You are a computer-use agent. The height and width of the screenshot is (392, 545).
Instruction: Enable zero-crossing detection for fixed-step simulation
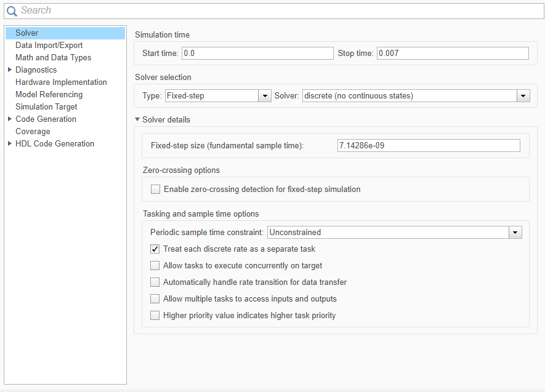coord(155,189)
